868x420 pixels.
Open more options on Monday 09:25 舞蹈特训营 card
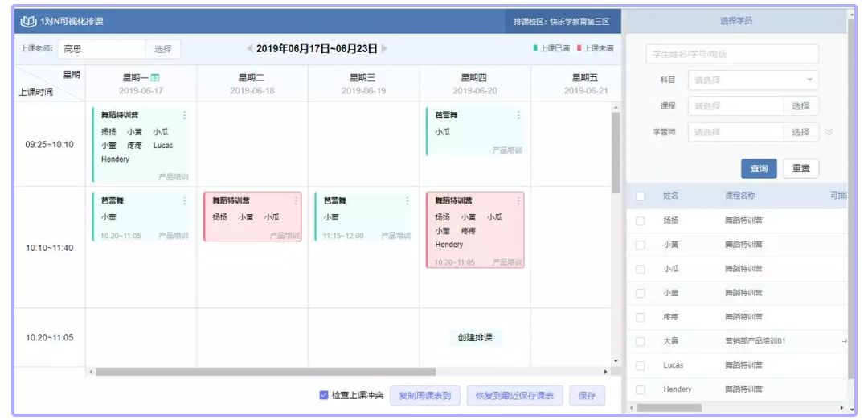point(184,115)
